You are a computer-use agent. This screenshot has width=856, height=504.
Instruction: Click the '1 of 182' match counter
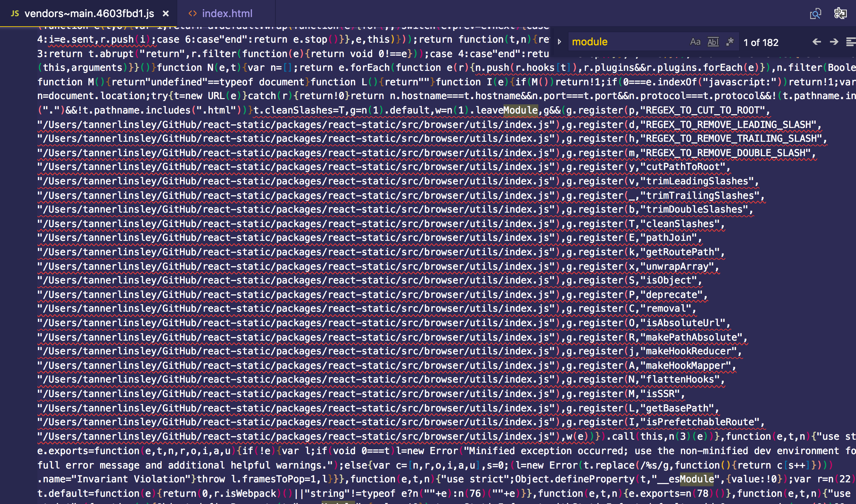point(760,42)
